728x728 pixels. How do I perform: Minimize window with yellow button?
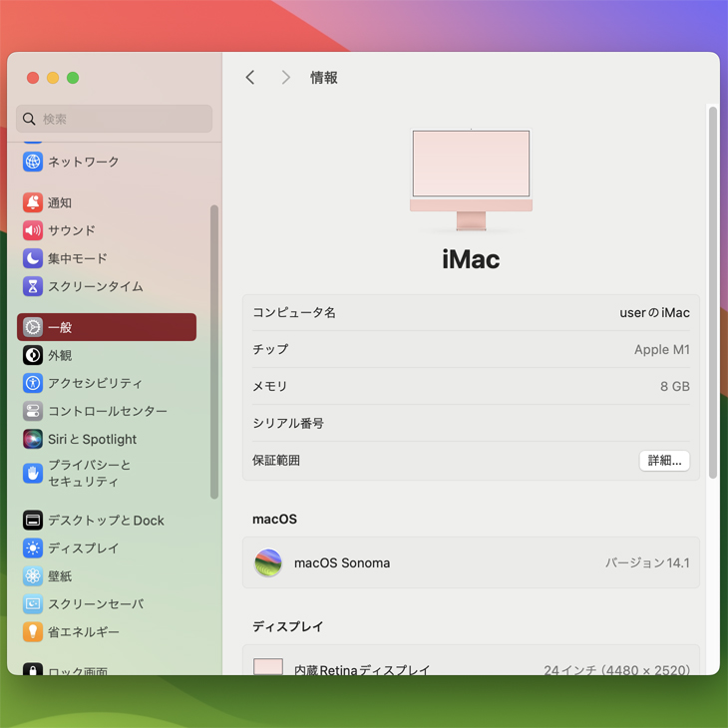tap(53, 78)
